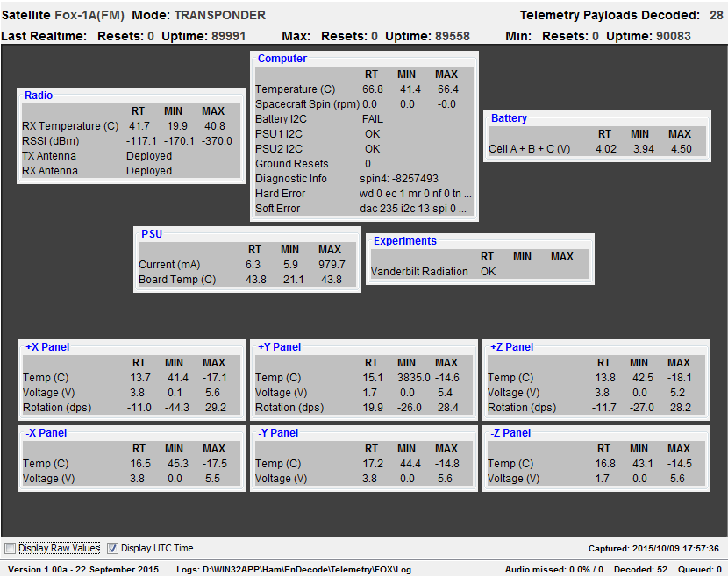Enable the Display Raw Values checkbox
This screenshot has width=728, height=576.
(10, 548)
